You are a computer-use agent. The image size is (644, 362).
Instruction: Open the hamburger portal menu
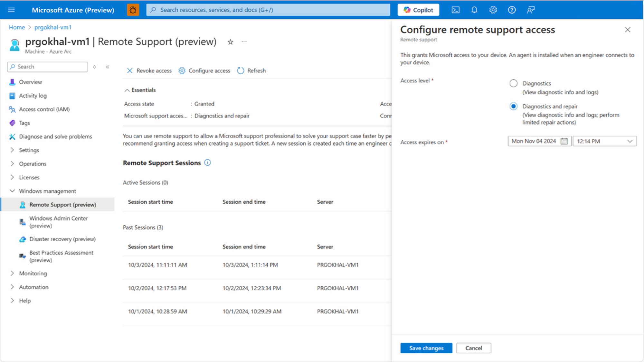(11, 10)
